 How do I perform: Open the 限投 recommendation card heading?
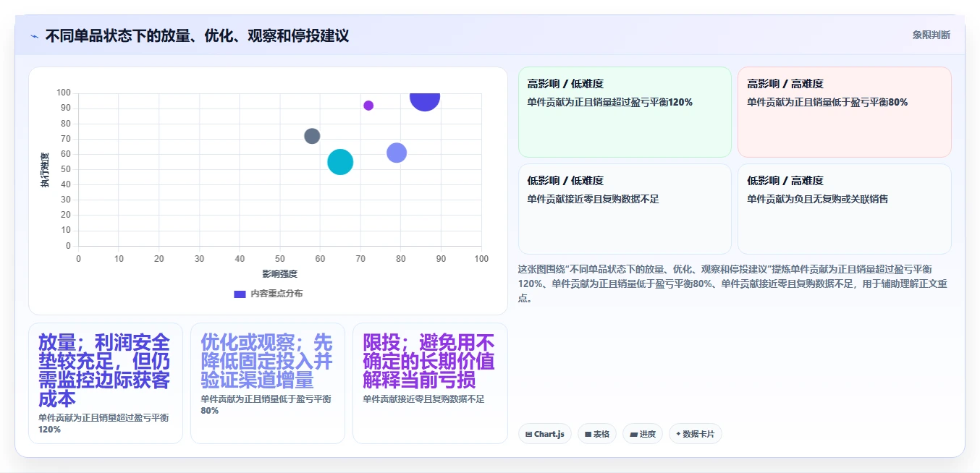pos(428,361)
